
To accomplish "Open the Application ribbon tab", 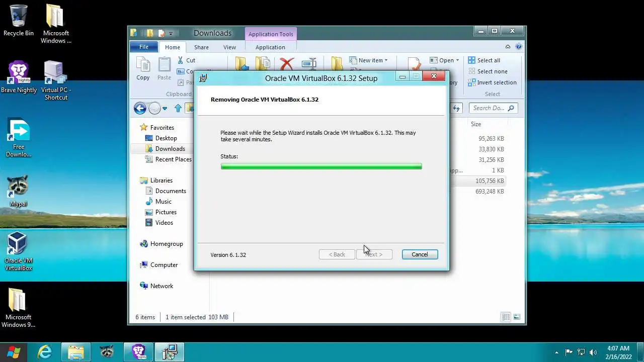I will pos(270,47).
